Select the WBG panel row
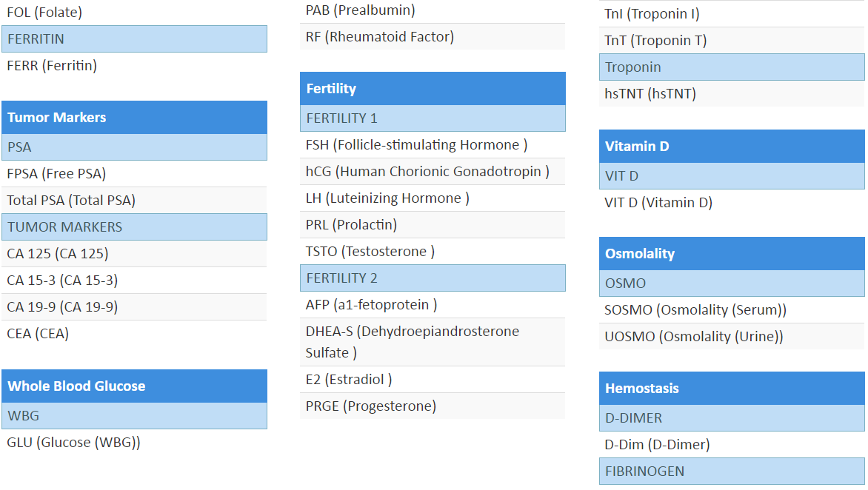This screenshot has width=868, height=490. click(x=133, y=416)
